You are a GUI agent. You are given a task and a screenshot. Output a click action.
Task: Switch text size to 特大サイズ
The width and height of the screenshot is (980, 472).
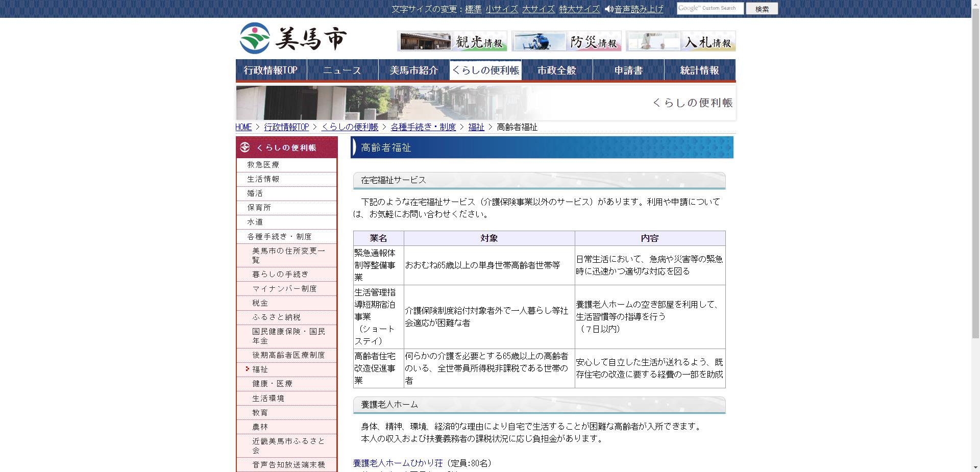[x=579, y=9]
